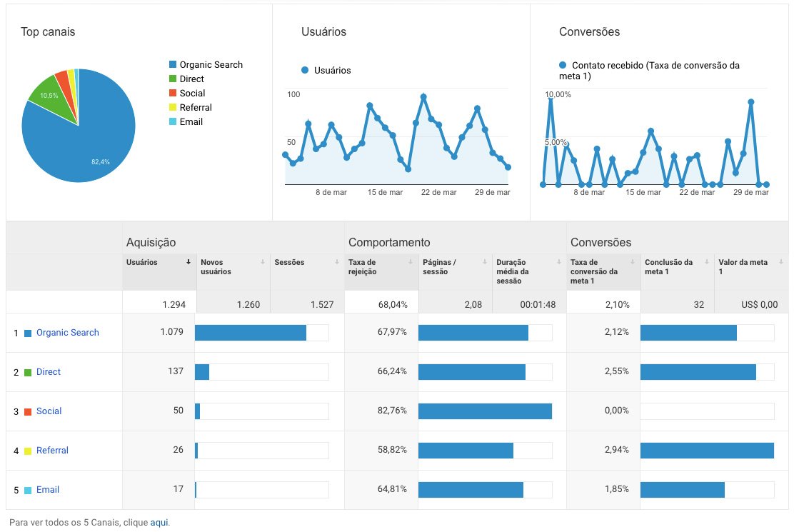Click the Novos usuários sort arrow

262,262
